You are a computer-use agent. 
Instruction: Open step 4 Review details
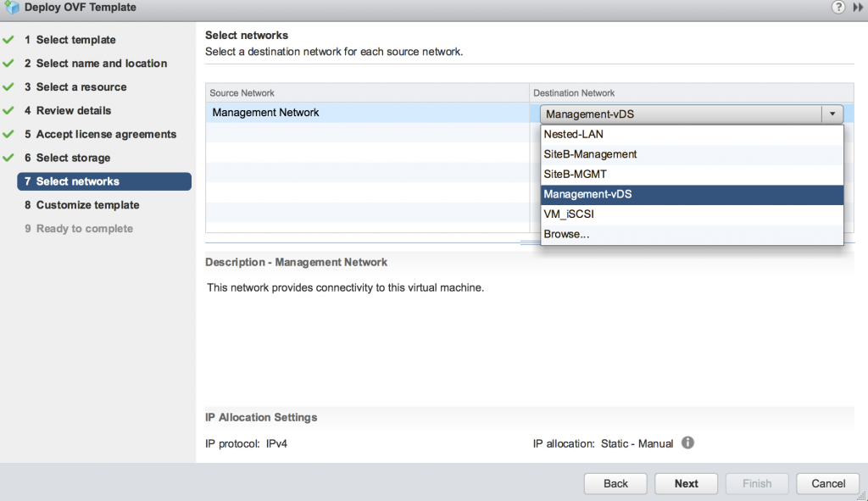click(x=68, y=111)
